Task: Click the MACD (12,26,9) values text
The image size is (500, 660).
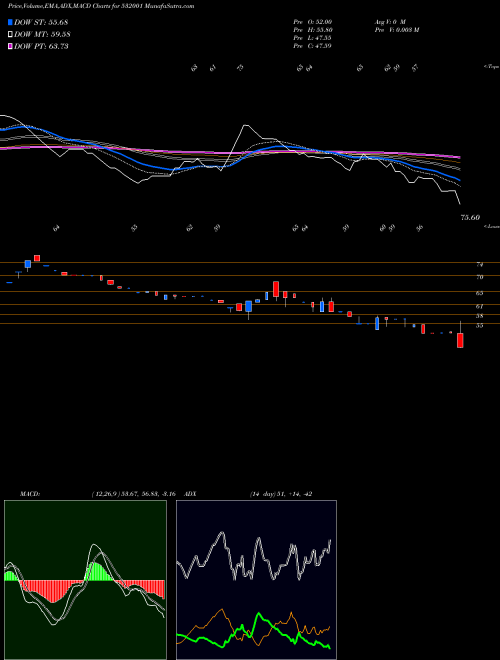Action: pos(136,494)
